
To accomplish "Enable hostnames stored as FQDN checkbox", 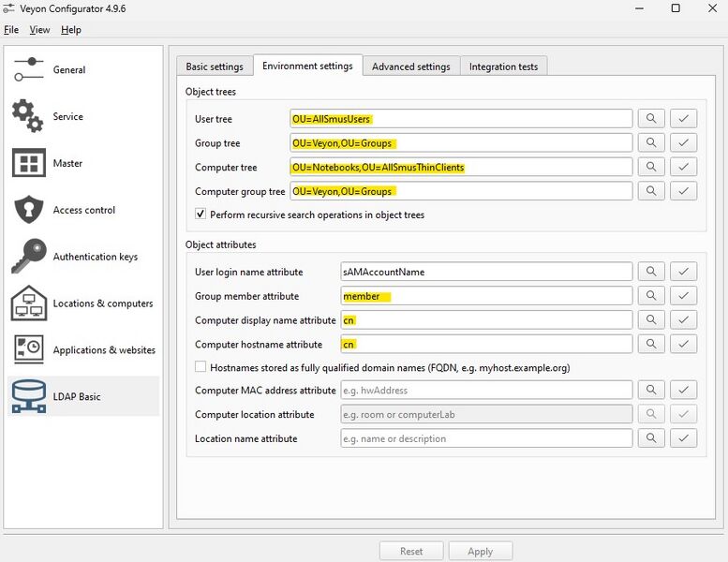I will coord(201,367).
